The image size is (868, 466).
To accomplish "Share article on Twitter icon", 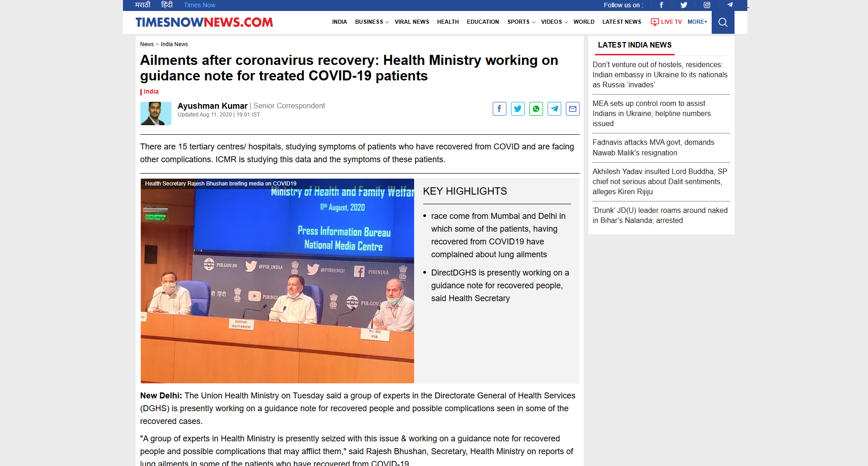I will [x=517, y=109].
